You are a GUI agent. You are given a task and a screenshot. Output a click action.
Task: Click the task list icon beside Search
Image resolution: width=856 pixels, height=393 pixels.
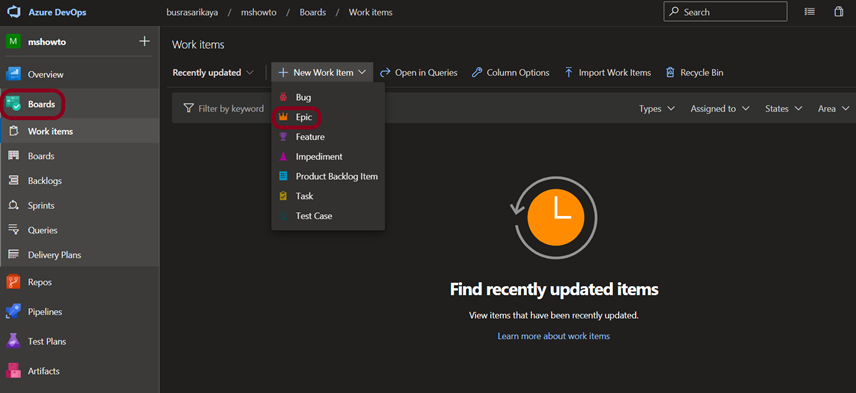(810, 11)
